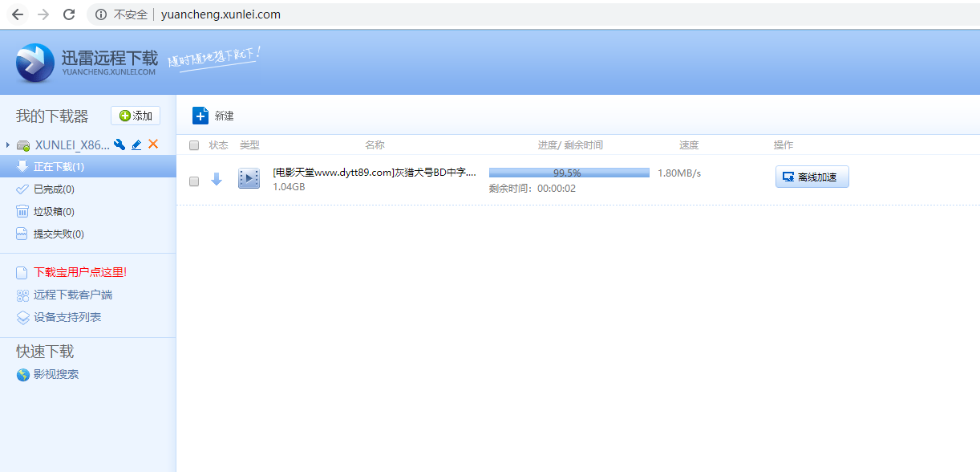Image resolution: width=980 pixels, height=472 pixels.
Task: Click the 状态 column header
Action: coord(217,144)
